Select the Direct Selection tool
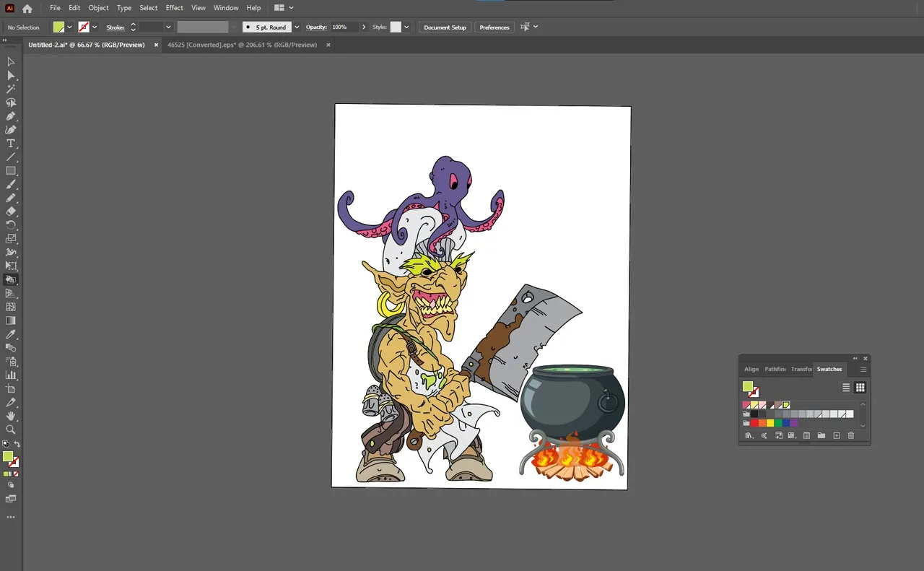This screenshot has height=571, width=924. click(x=11, y=76)
